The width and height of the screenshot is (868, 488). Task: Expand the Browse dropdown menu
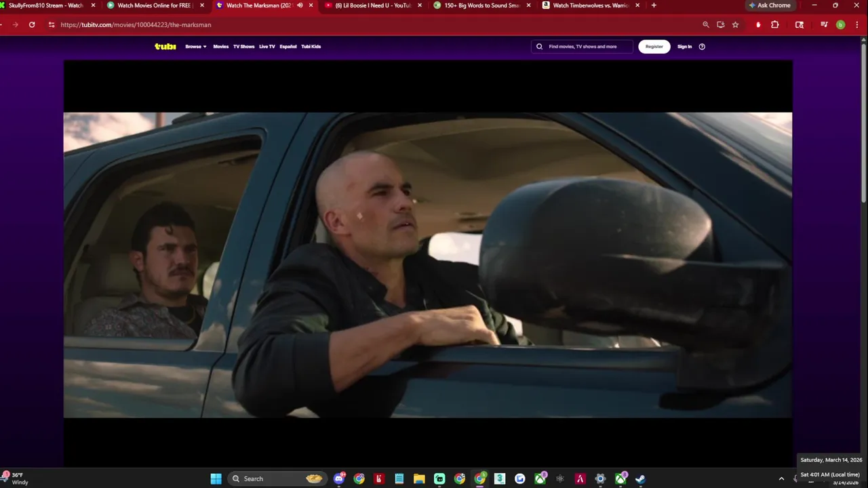click(196, 47)
